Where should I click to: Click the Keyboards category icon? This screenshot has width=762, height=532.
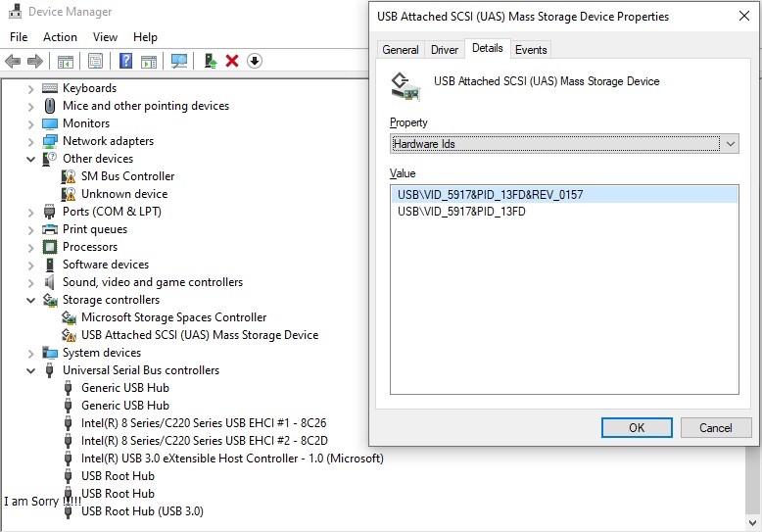[50, 88]
